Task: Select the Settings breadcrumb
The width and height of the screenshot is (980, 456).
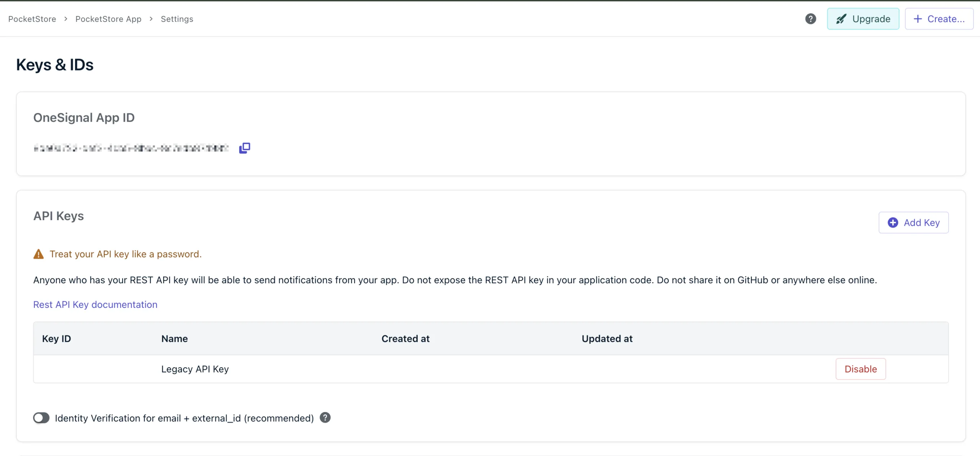Action: [177, 19]
